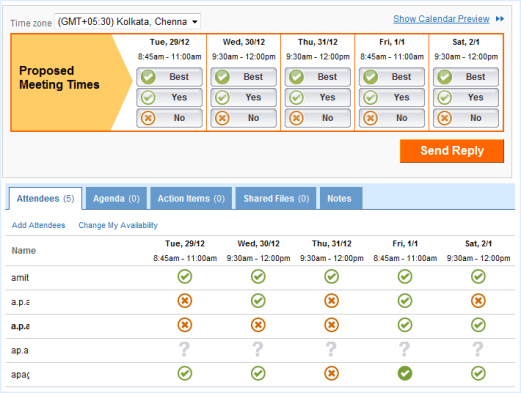Click Change My Availability link

[118, 225]
